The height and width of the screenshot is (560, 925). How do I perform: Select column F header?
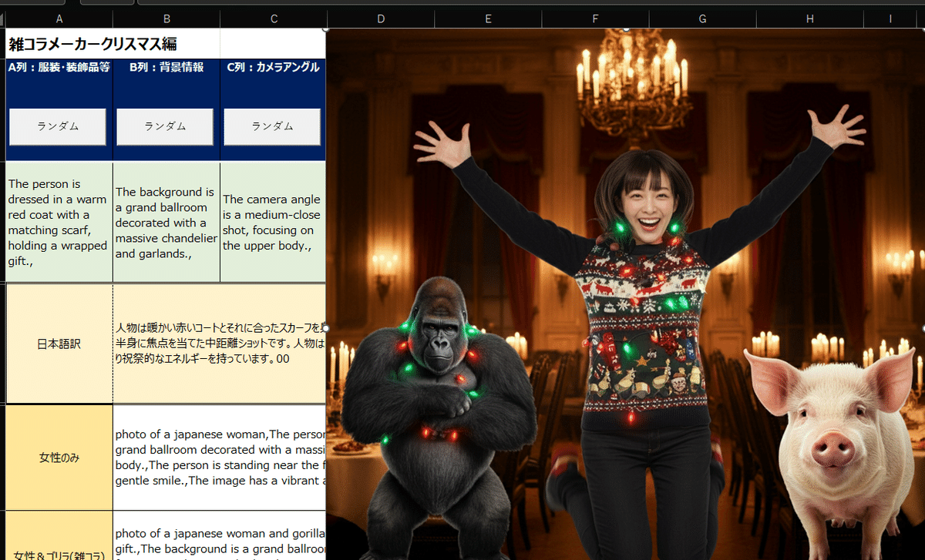coord(595,18)
